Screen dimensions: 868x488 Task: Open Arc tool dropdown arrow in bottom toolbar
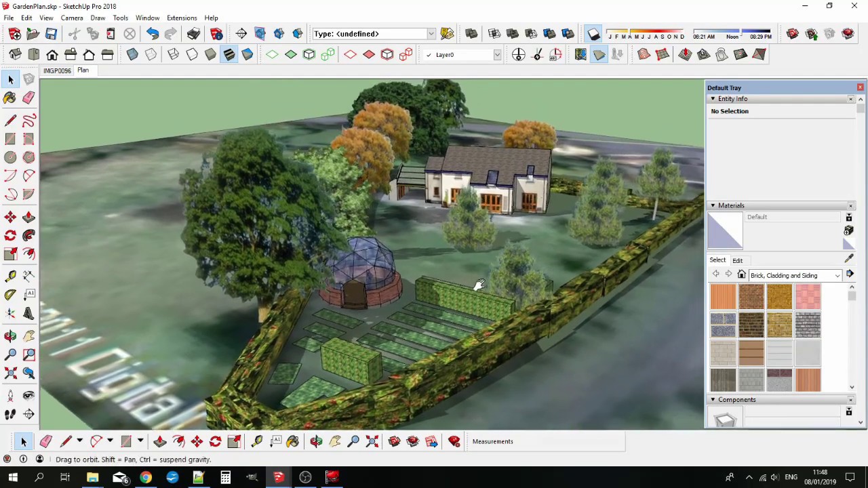(110, 441)
